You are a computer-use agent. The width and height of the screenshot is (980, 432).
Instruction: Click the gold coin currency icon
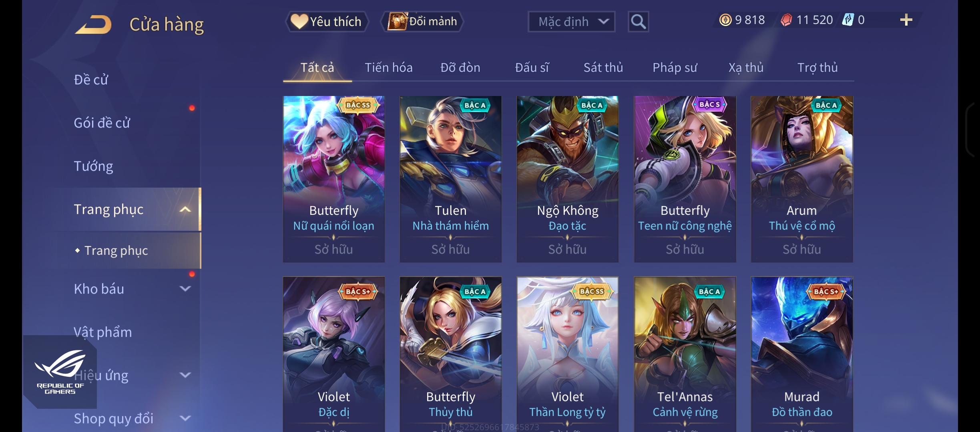(x=725, y=20)
